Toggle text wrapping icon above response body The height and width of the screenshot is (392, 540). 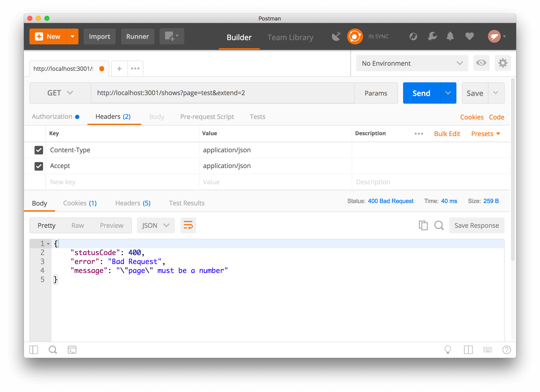coord(188,225)
